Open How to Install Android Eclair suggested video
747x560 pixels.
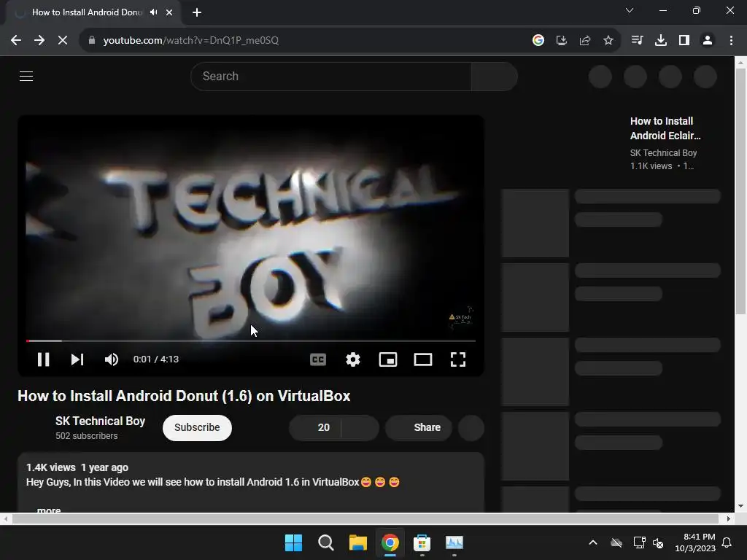point(665,128)
